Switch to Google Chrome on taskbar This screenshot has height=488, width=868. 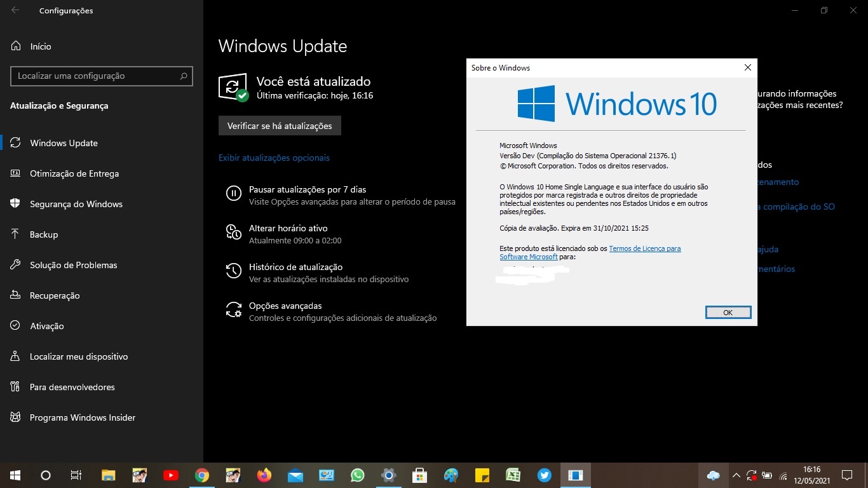[x=202, y=475]
